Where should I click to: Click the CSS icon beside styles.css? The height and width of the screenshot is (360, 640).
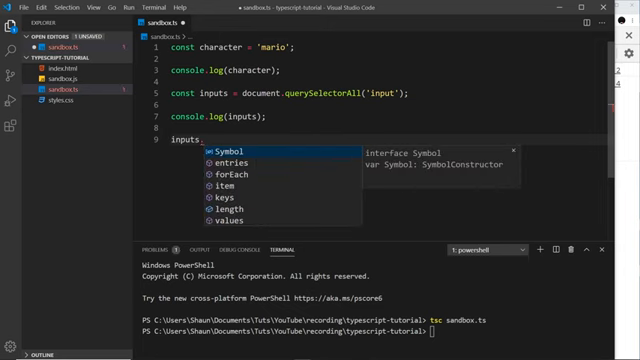click(42, 100)
